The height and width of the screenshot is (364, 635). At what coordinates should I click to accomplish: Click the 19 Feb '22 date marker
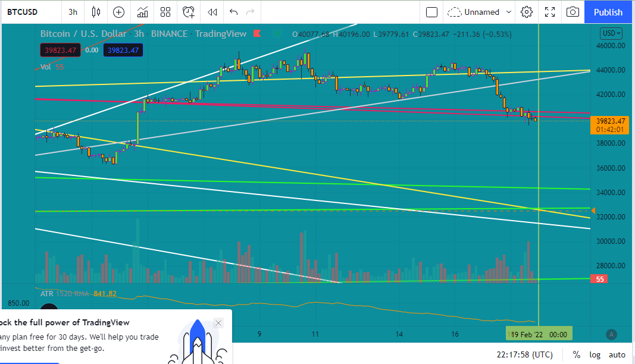click(539, 334)
